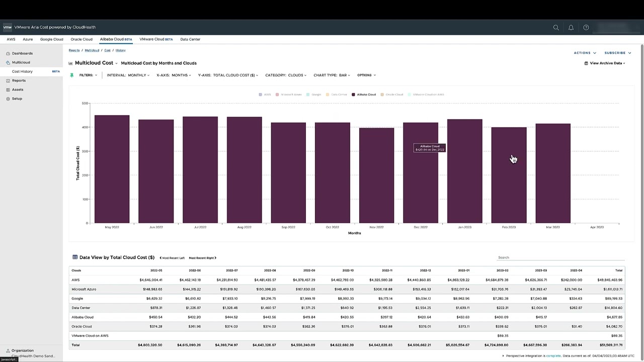Open the Actions dropdown
Viewport: 644px width, 362px height.
[585, 53]
